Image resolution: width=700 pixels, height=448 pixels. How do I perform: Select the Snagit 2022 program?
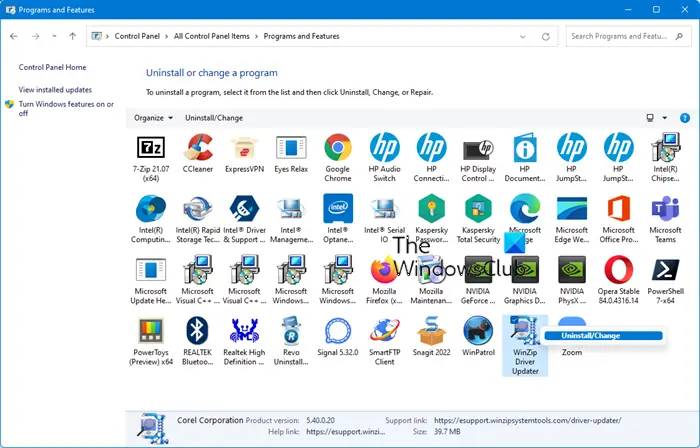click(x=431, y=337)
